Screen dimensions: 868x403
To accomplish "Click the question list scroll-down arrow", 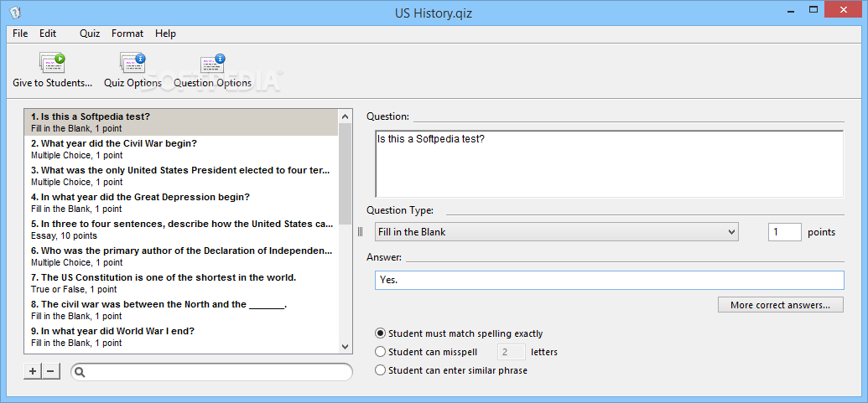I will pos(345,347).
